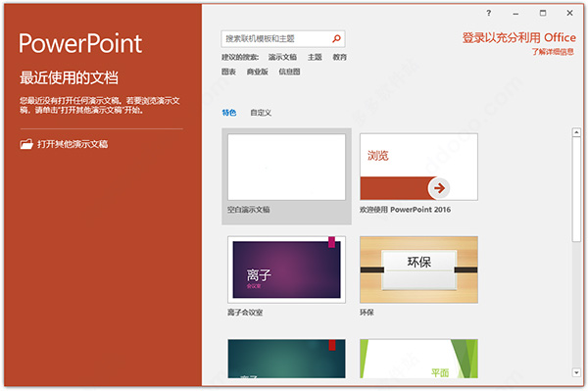Click the vertical scrollbar thumb
Image resolution: width=588 pixels, height=391 pixels.
(576, 189)
